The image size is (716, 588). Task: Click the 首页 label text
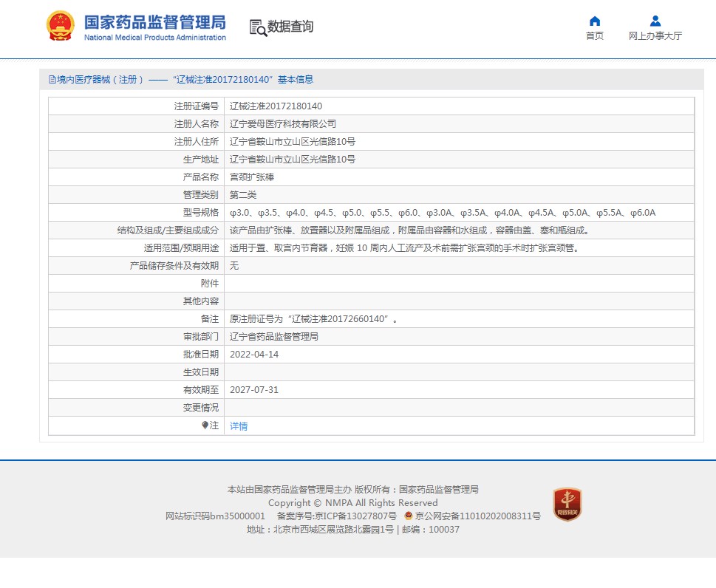tap(595, 35)
